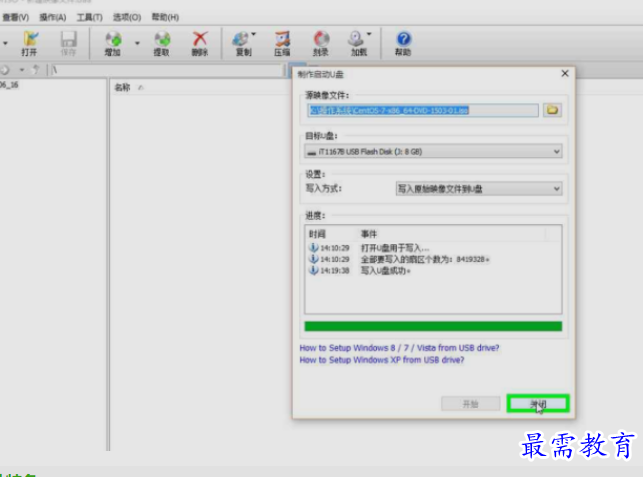The height and width of the screenshot is (477, 643).
Task: Open Setup Windows XP from USB link
Action: [382, 360]
